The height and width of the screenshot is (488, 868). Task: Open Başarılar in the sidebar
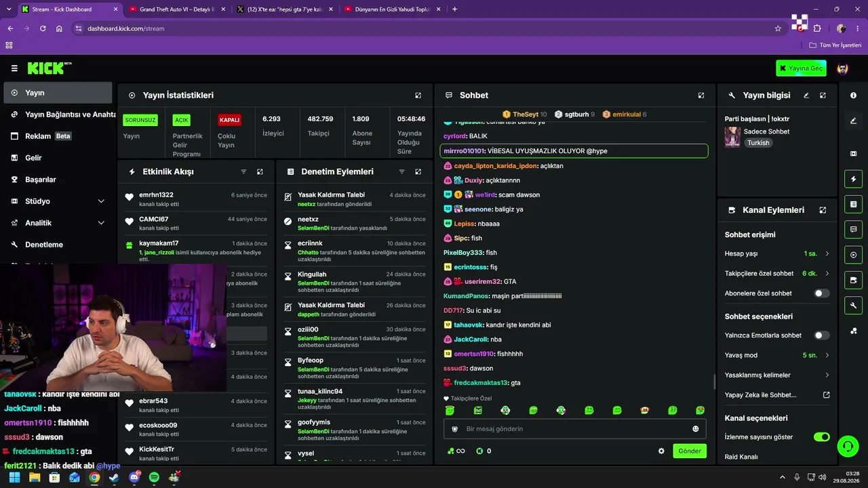click(x=58, y=180)
